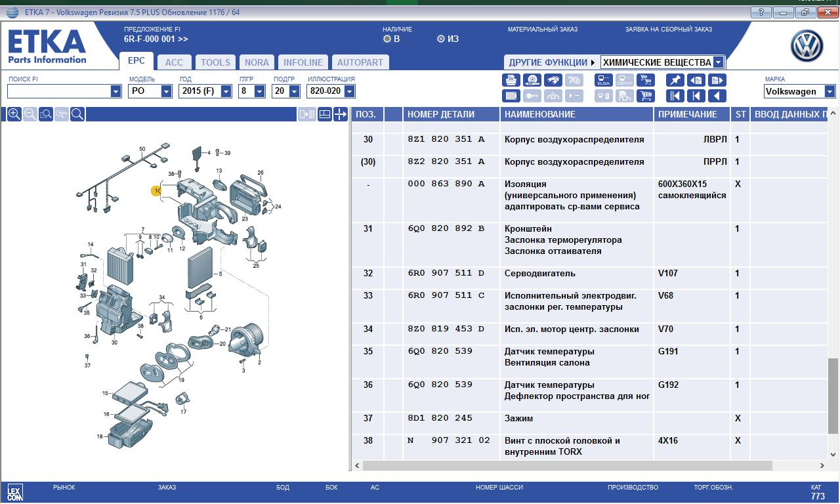
Task: Click the НАИМЕНОВАНИЕ column header
Action: (576, 114)
